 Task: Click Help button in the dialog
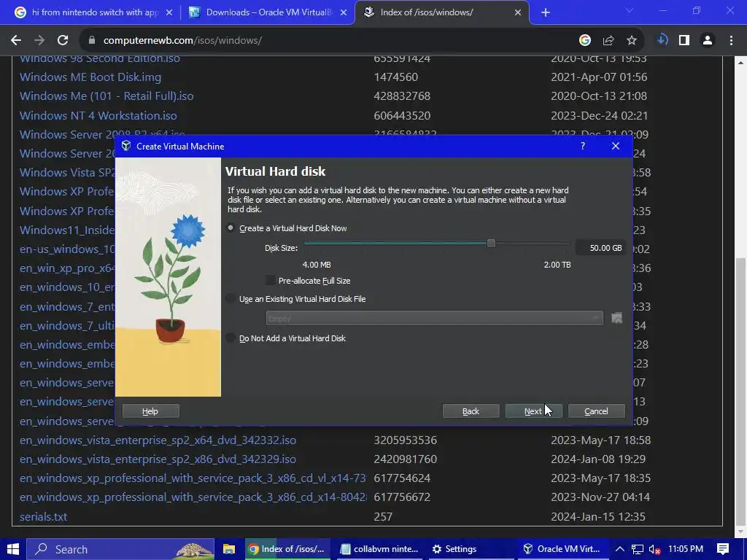pos(150,411)
